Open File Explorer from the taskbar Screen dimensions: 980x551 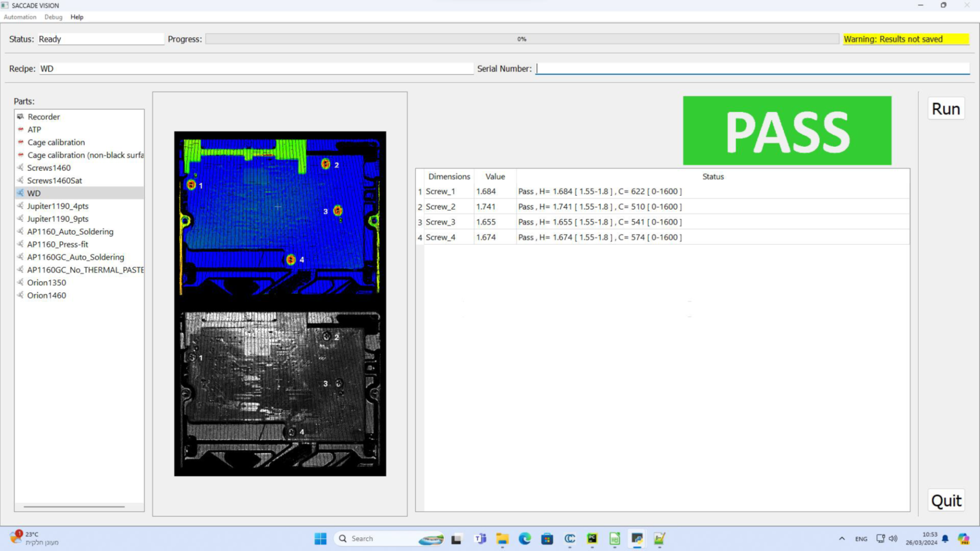(502, 539)
